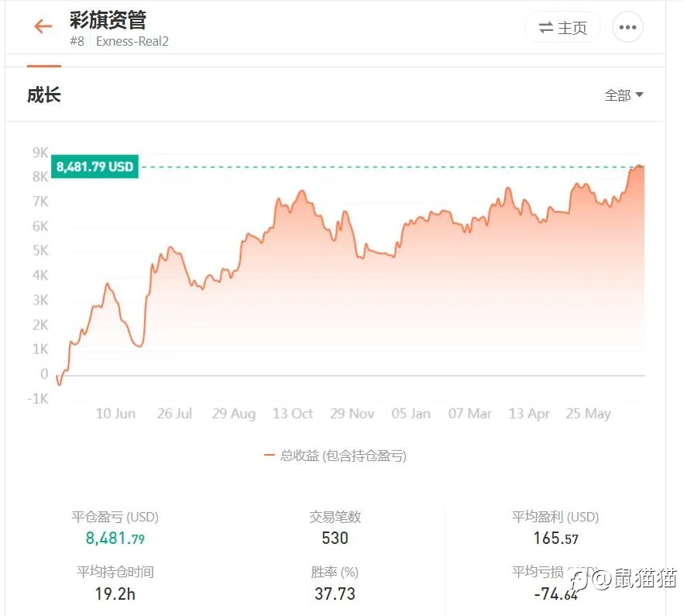
Task: Click the 8,481.79 USD value label
Action: click(95, 167)
